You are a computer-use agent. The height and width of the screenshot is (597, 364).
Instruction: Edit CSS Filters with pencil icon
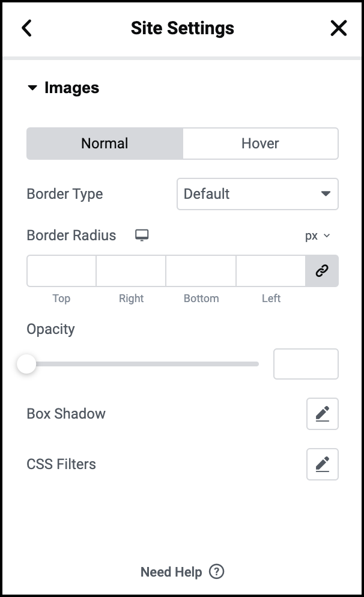pyautogui.click(x=323, y=464)
